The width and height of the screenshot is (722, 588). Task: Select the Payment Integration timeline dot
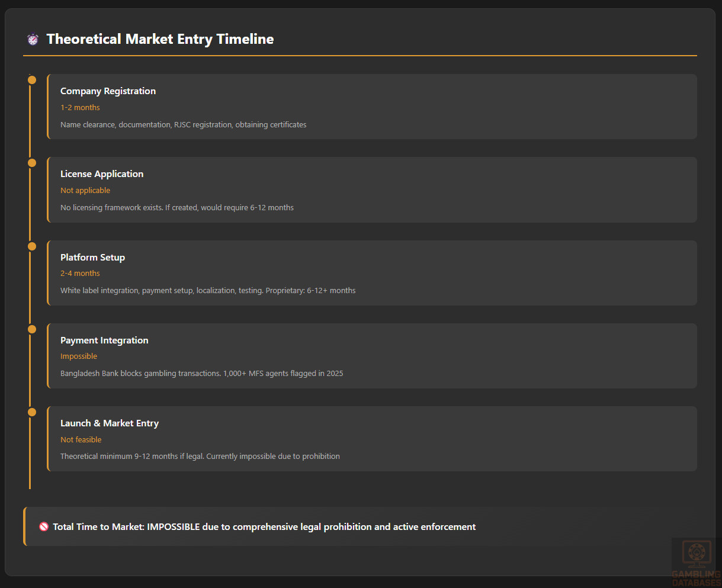tap(32, 329)
